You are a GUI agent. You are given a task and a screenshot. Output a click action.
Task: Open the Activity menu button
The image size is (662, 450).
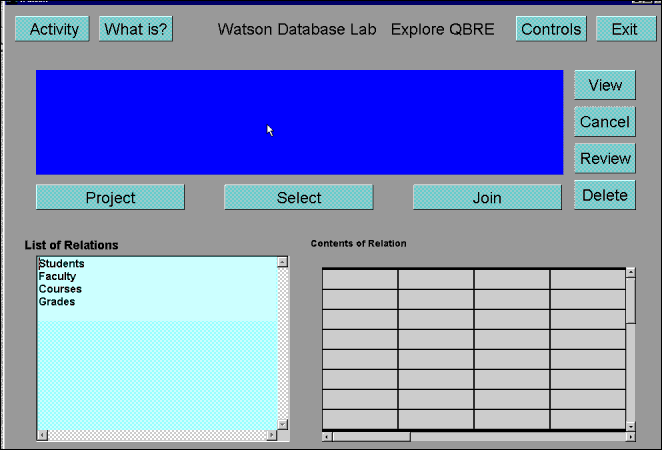(x=52, y=29)
